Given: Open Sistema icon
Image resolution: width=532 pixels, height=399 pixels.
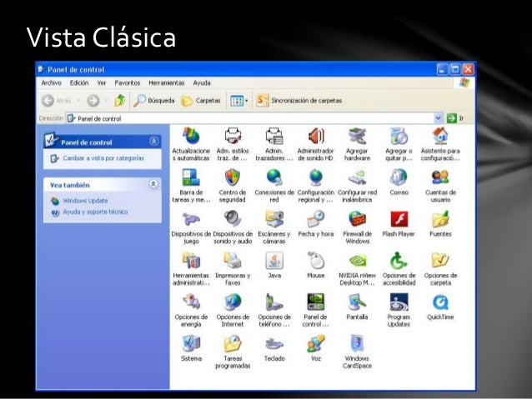Looking at the screenshot, I should point(191,344).
